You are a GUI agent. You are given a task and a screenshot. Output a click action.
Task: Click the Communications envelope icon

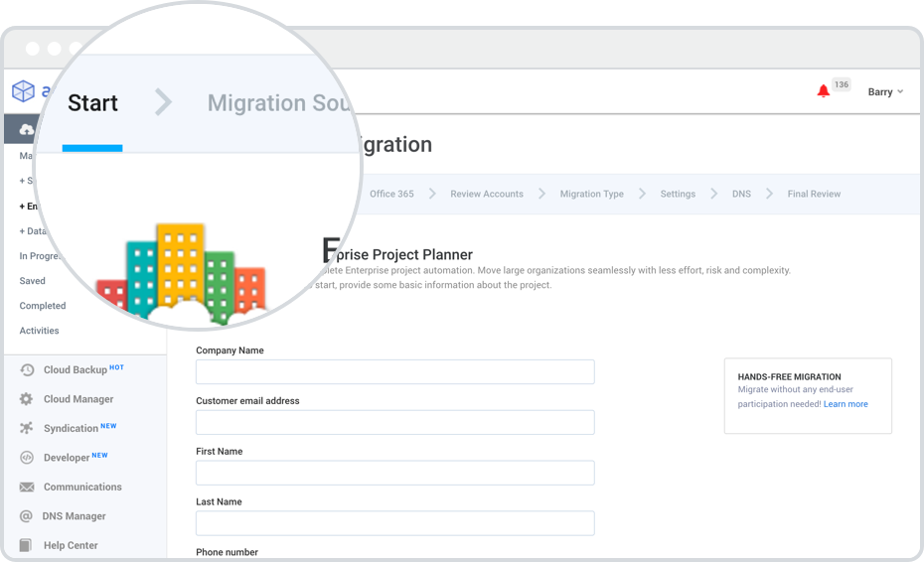coord(27,488)
